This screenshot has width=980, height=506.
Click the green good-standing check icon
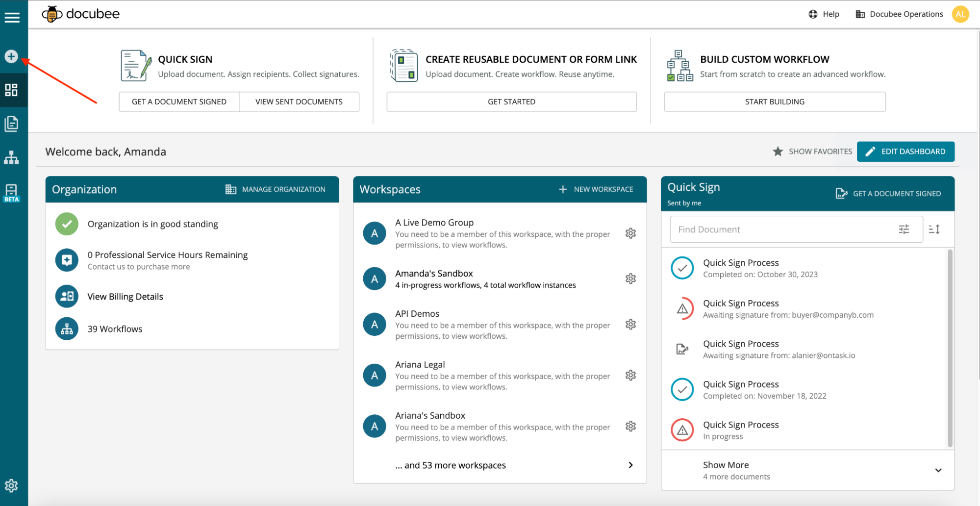point(67,224)
